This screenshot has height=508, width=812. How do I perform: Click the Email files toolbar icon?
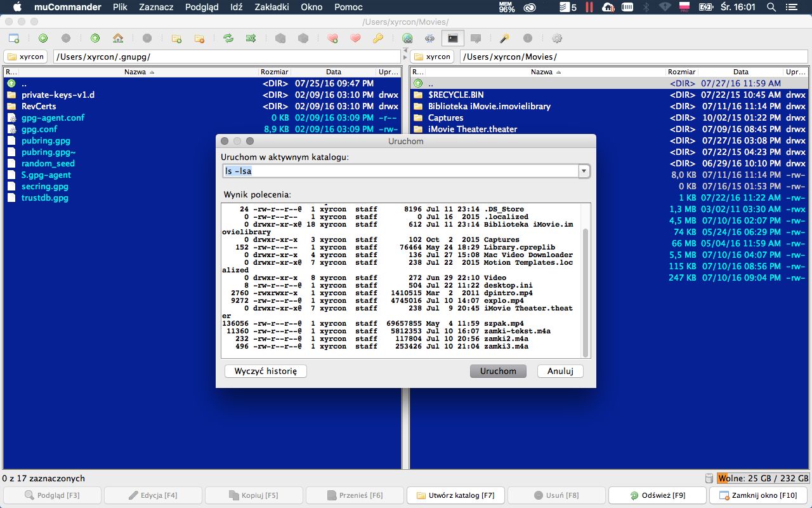coord(476,38)
